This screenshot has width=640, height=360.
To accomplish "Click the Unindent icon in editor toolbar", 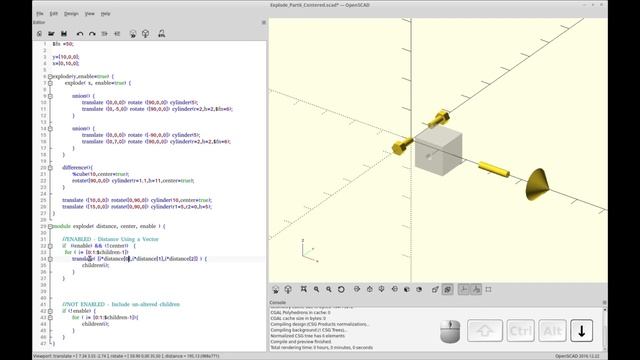I will [x=105, y=34].
